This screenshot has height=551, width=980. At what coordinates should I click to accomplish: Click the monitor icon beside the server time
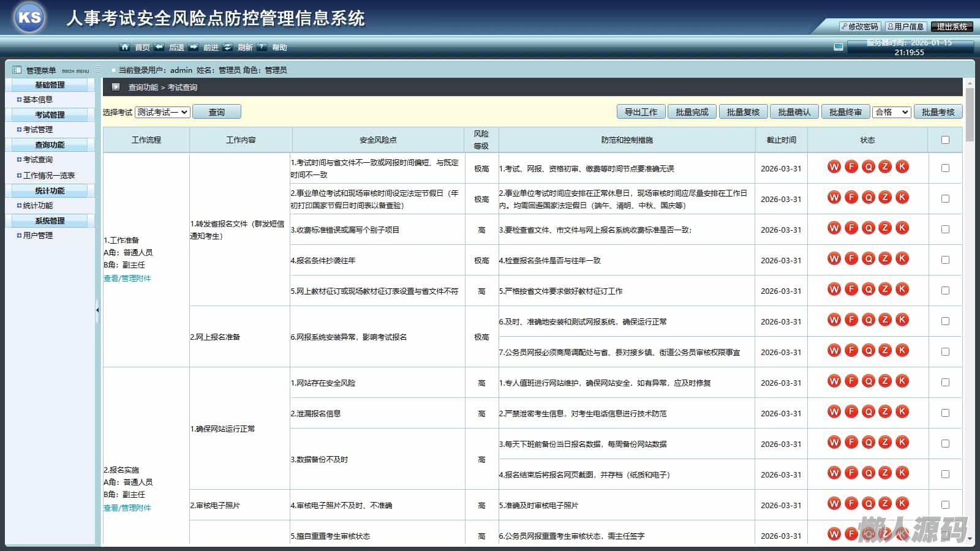(839, 47)
